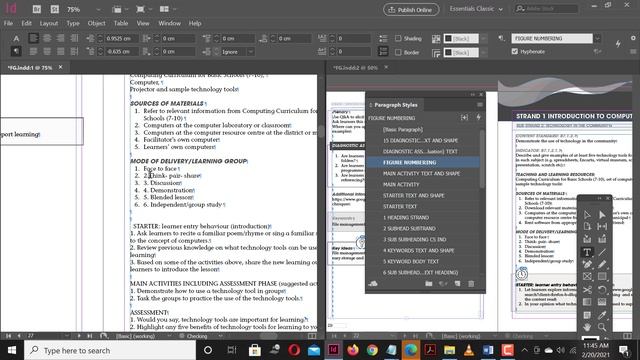Viewport: 640px width, 360px height.
Task: Open the Type menu
Action: 73,23
